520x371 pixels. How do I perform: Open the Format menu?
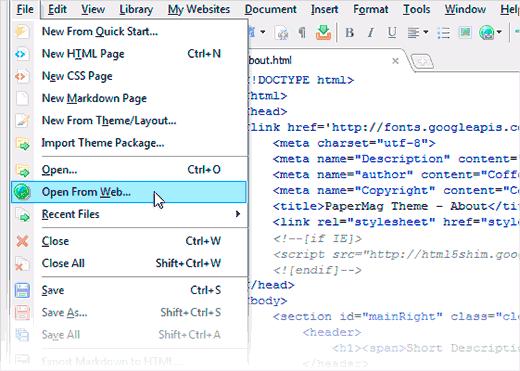click(371, 9)
